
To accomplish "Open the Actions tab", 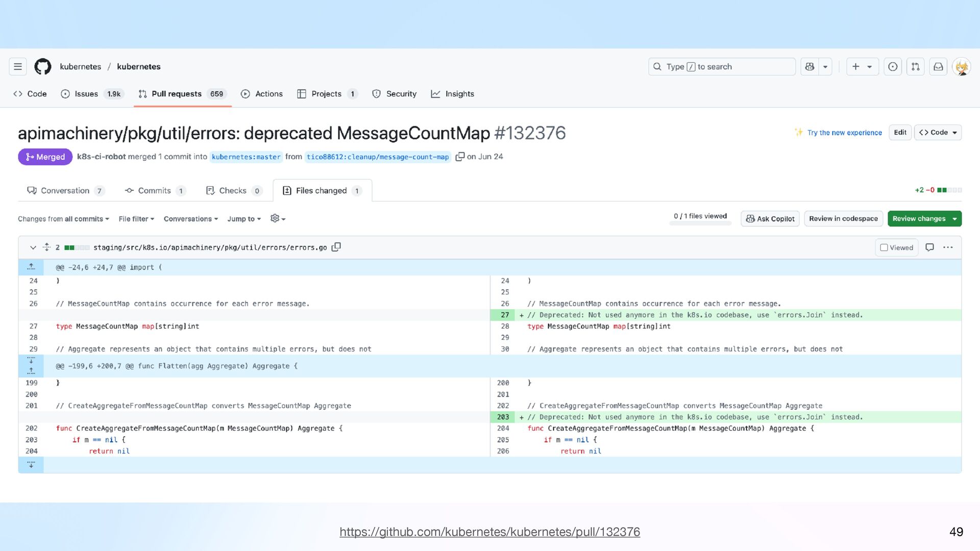I will click(x=262, y=94).
